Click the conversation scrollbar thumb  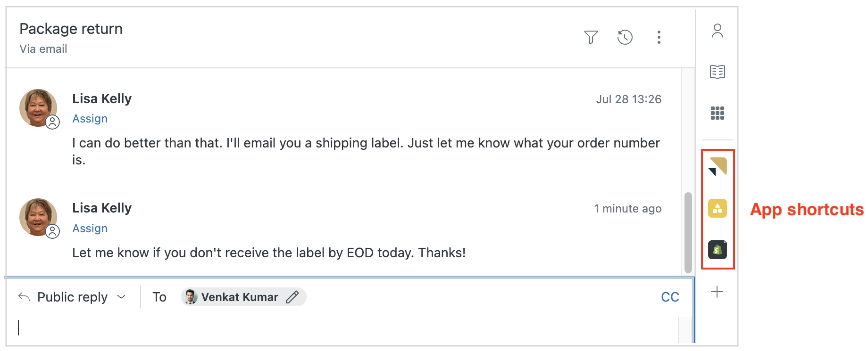click(688, 232)
